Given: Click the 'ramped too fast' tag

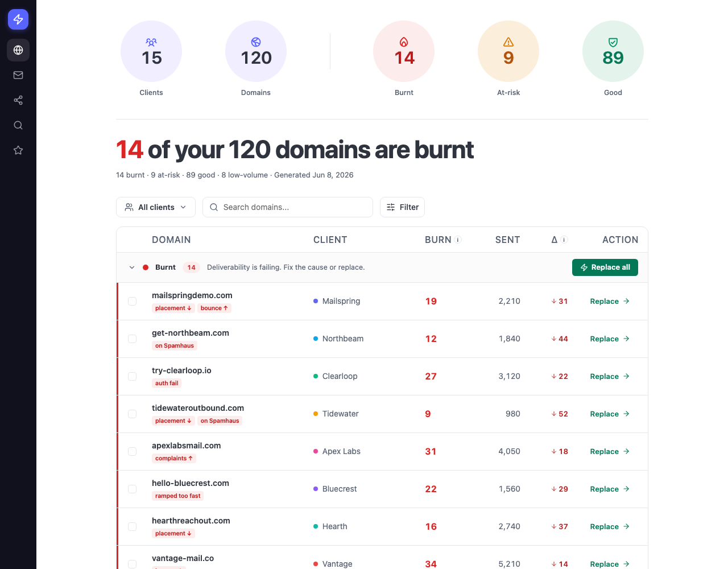Looking at the screenshot, I should click(x=178, y=496).
